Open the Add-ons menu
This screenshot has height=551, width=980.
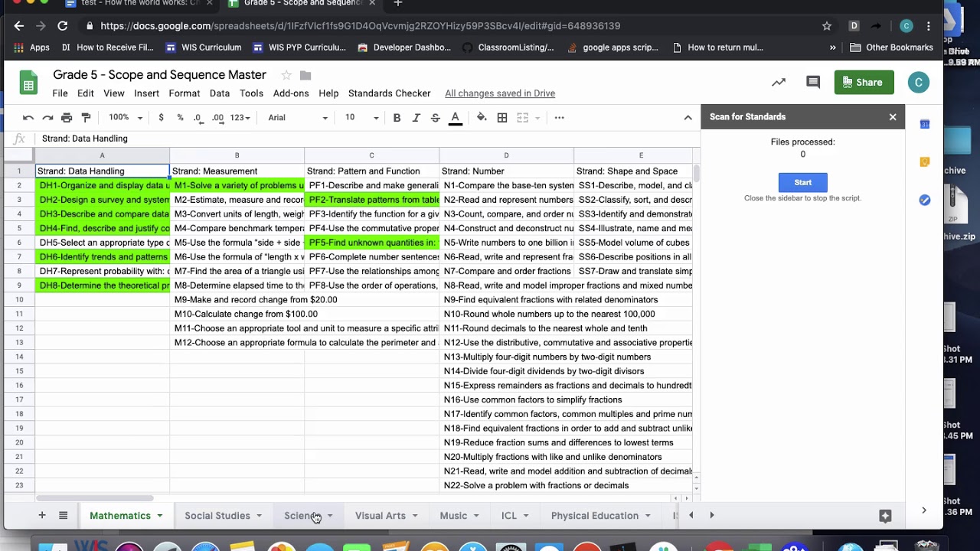pyautogui.click(x=291, y=93)
